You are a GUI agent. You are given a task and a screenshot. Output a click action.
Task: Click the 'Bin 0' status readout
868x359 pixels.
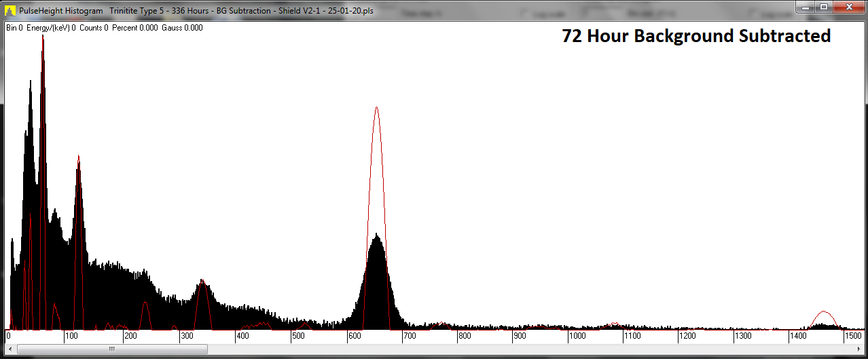point(14,28)
